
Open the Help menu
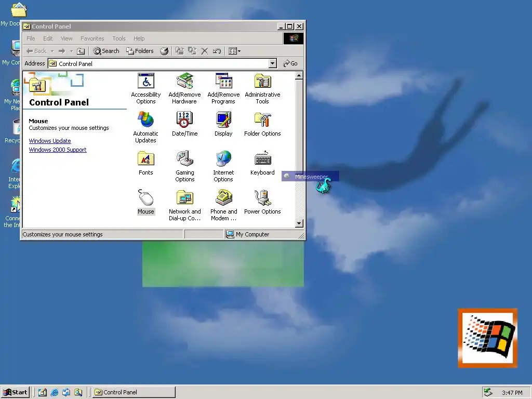pos(139,38)
